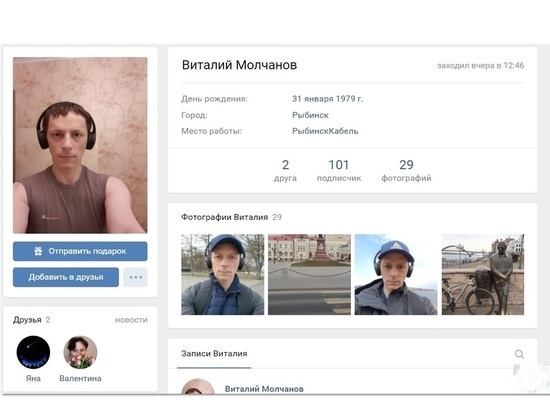Click the Рыбинск city link
550x412 pixels.
click(310, 115)
